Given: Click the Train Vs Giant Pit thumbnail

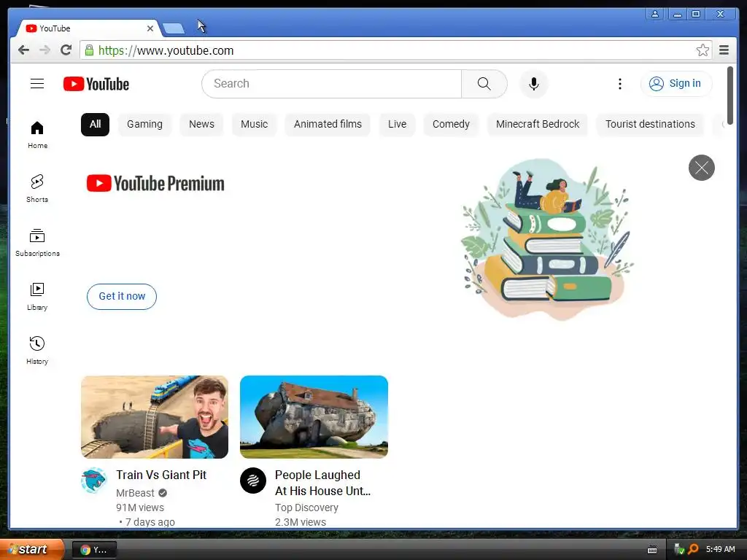Looking at the screenshot, I should 155,416.
